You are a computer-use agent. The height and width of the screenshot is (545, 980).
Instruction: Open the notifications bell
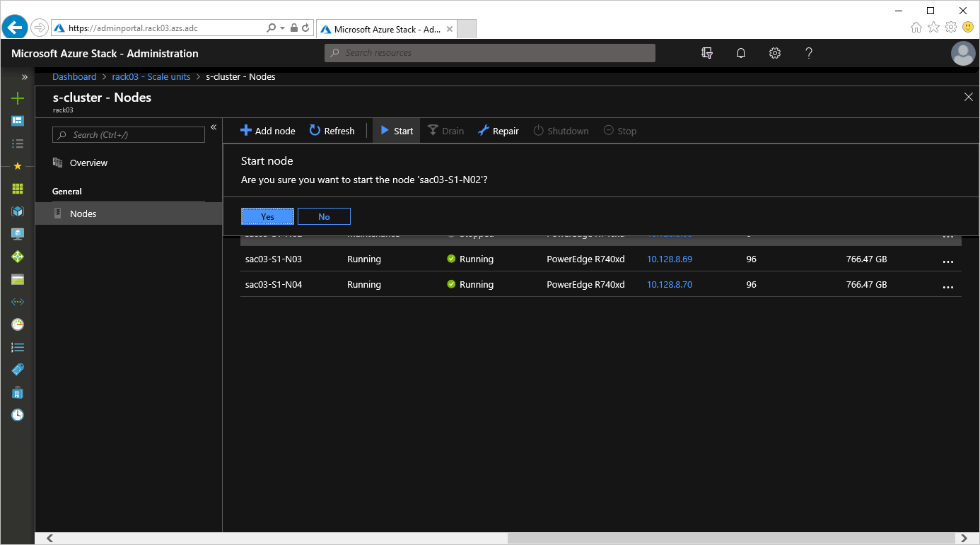(x=741, y=53)
